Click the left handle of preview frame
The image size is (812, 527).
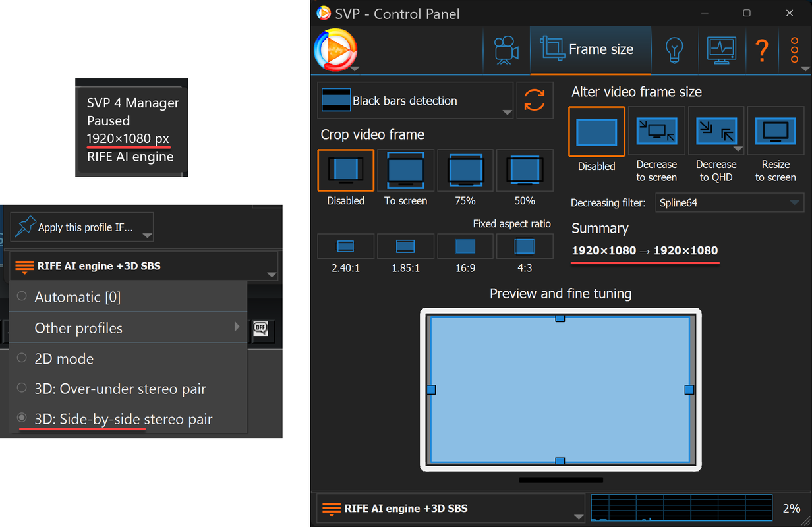(431, 389)
